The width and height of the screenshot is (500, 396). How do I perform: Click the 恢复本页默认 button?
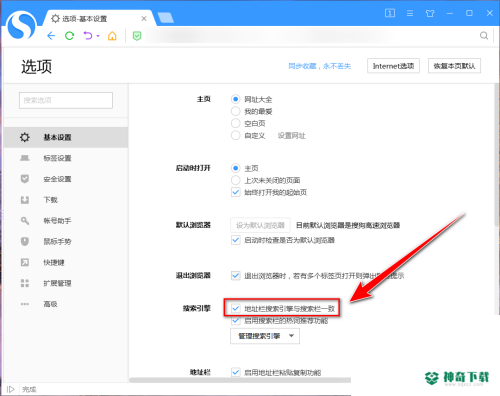(454, 66)
